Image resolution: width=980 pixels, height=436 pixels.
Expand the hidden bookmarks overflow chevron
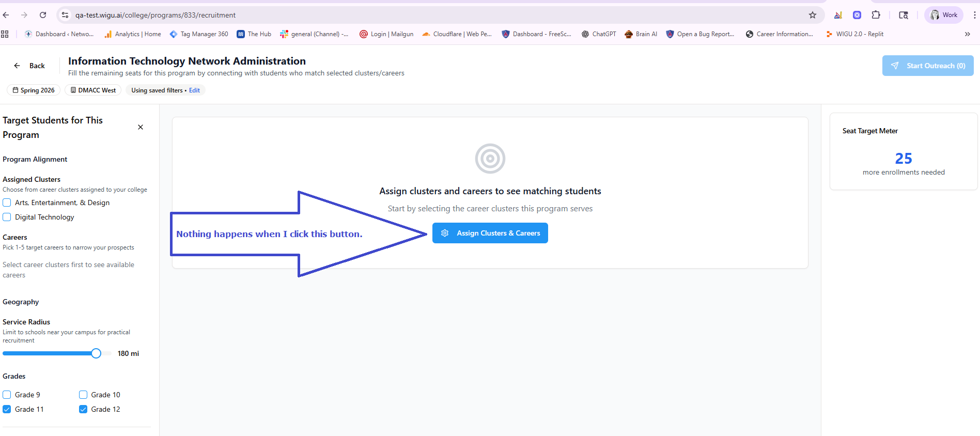click(967, 34)
